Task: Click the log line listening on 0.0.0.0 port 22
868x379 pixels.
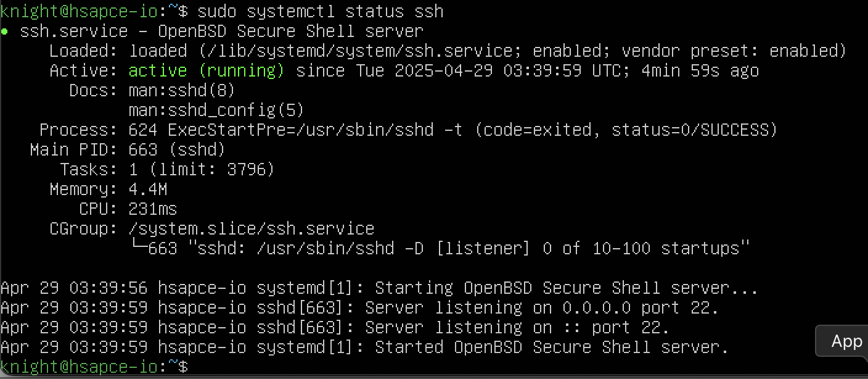Action: pos(359,308)
